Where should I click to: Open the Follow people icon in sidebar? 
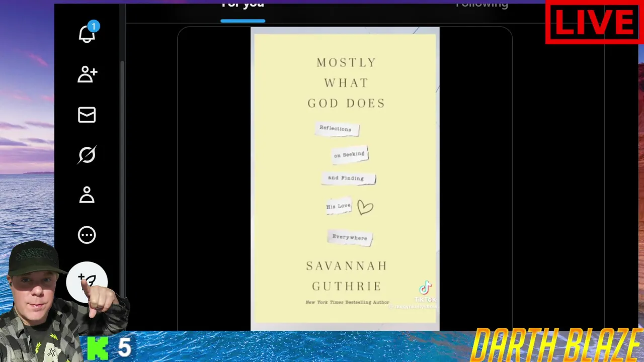[87, 74]
